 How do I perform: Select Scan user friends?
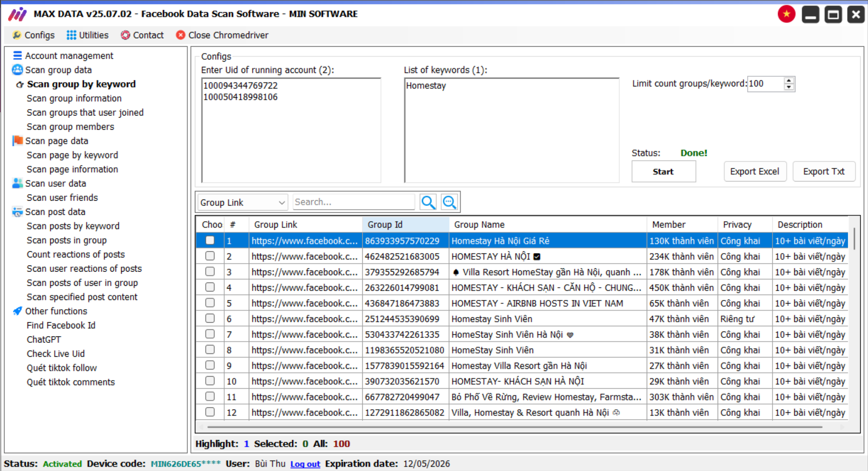[x=62, y=198]
